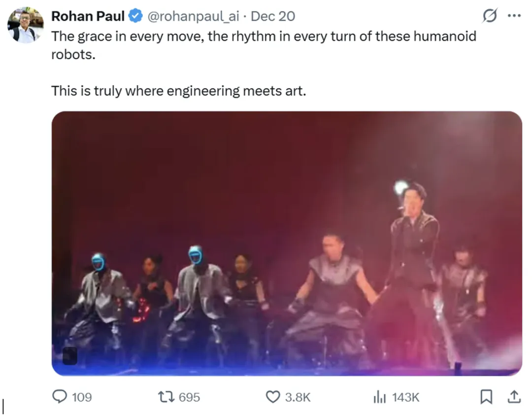Open the repost arrows menu
This screenshot has height=416, width=532.
(x=166, y=397)
